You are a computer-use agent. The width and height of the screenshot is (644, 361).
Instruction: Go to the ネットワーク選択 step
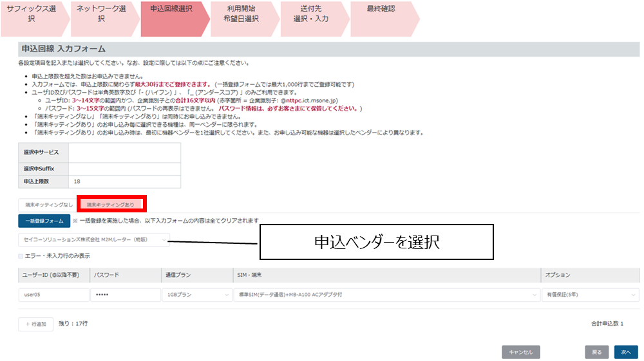[x=101, y=14]
